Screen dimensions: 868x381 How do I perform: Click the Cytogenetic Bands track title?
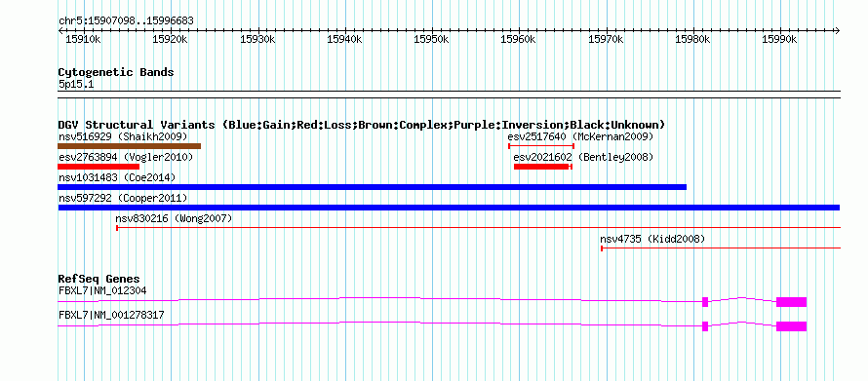[116, 72]
